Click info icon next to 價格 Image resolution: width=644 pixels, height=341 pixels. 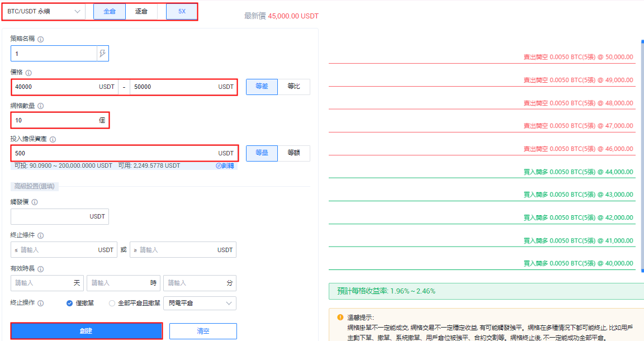29,73
